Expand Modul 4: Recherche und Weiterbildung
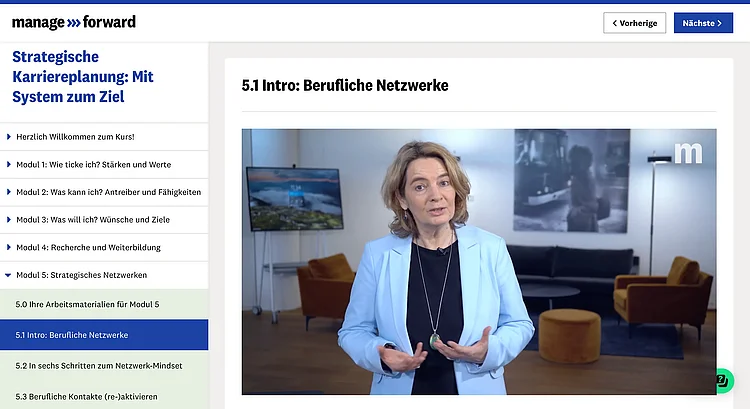 (x=88, y=247)
